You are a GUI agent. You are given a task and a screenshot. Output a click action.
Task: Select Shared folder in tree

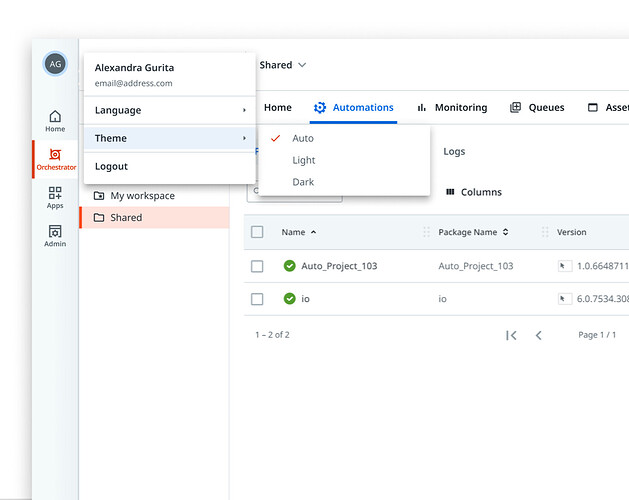(x=154, y=217)
